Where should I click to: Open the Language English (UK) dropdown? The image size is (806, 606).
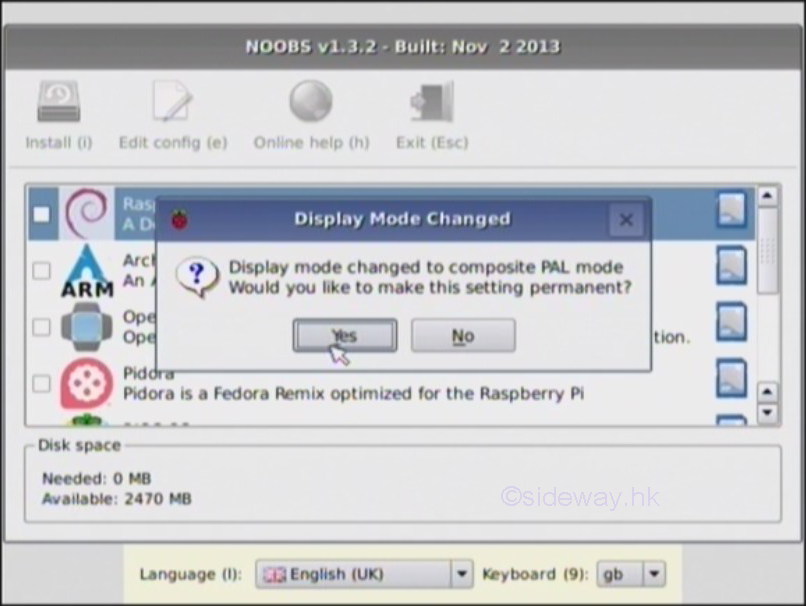tap(364, 574)
